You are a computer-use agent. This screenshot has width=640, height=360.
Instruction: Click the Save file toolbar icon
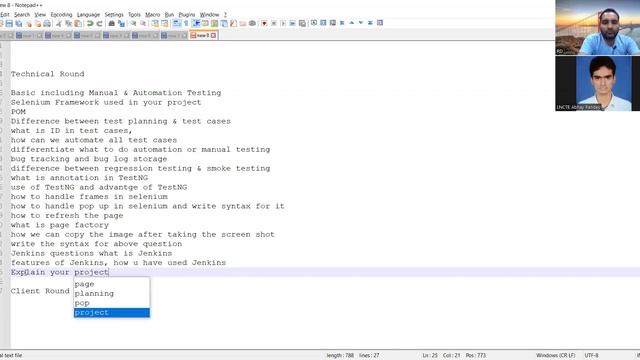9,23
